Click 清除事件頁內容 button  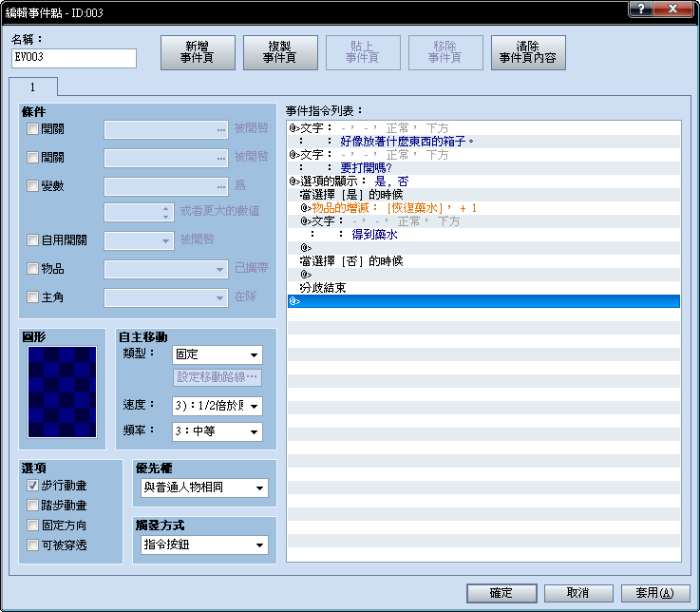pos(528,52)
